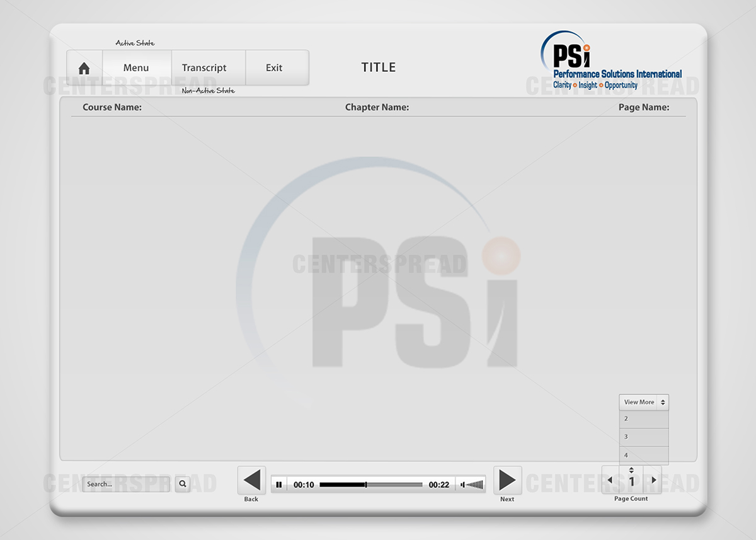
Task: Click the PSI company logo
Action: pos(611,60)
